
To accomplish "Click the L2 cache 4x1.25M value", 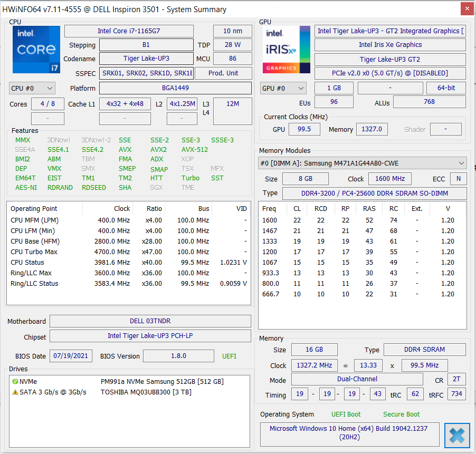I will tap(182, 104).
